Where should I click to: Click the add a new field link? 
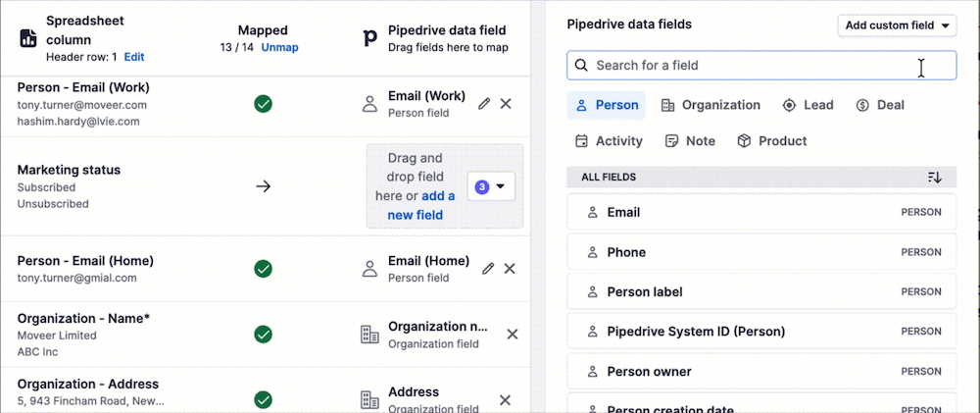tap(422, 205)
